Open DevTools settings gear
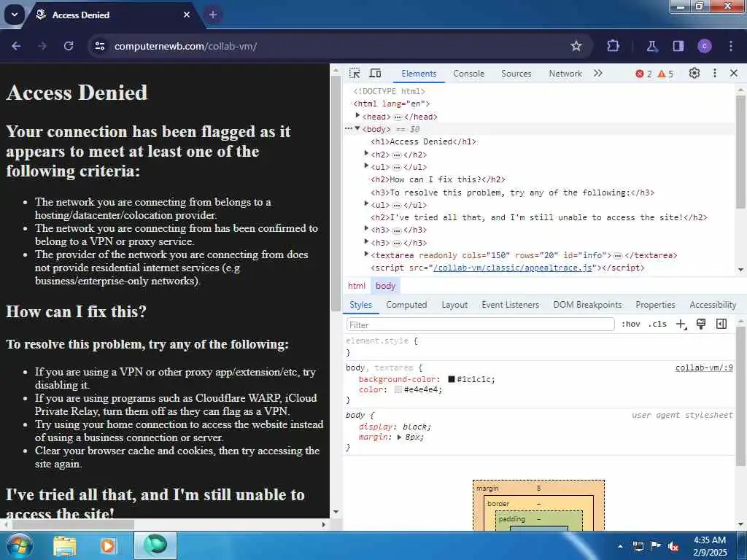 (x=694, y=74)
